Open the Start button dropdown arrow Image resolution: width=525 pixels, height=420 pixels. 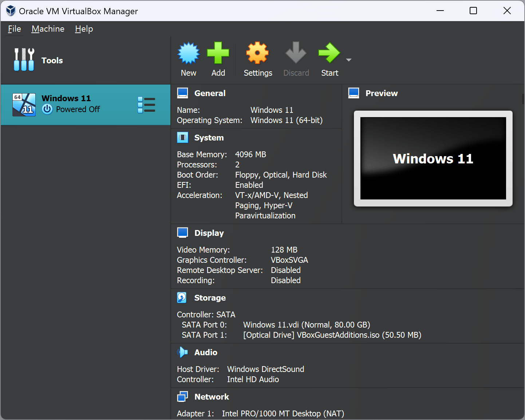click(x=349, y=60)
